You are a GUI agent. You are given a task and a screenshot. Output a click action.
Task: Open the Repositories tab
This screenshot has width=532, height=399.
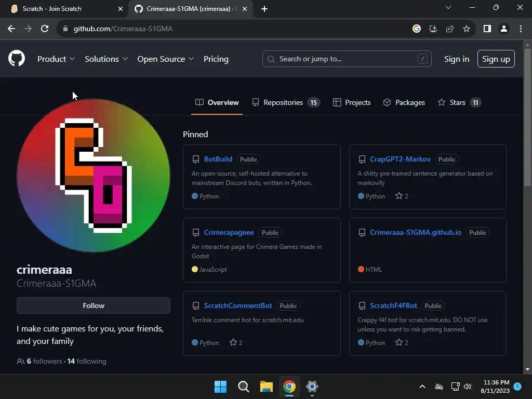pyautogui.click(x=286, y=102)
